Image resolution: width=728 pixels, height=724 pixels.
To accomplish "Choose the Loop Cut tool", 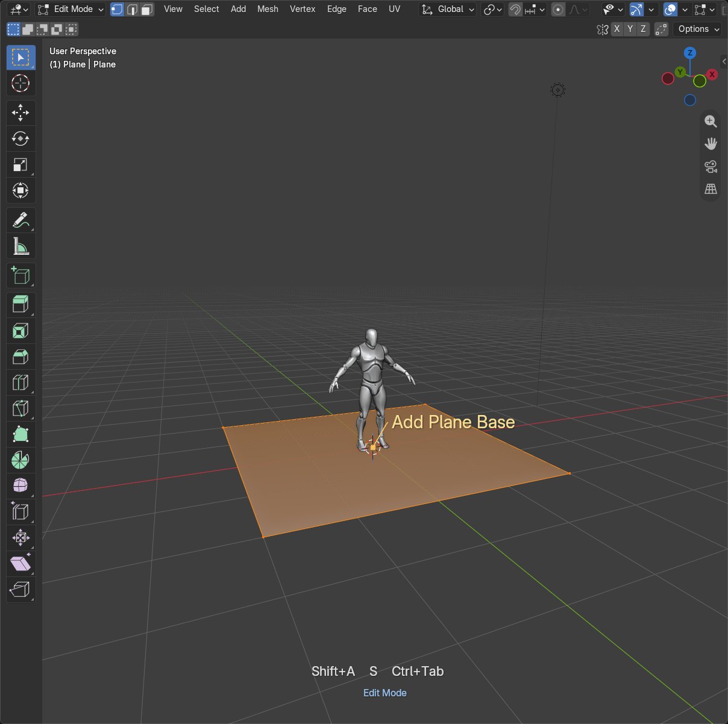I will coord(20,382).
